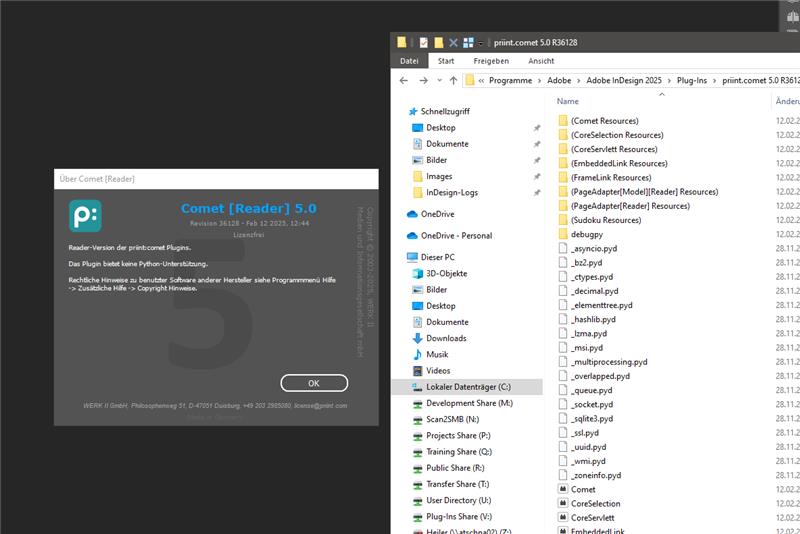Click Plug-Ins breadcrumb in address bar
800x534 pixels.
click(x=692, y=80)
